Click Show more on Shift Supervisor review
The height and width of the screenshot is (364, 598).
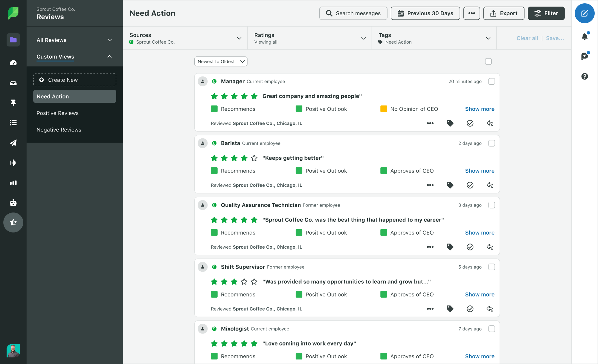(x=480, y=294)
